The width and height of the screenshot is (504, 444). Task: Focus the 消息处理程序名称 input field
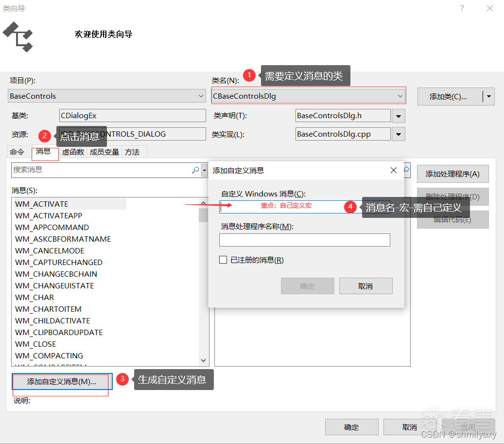pos(304,240)
